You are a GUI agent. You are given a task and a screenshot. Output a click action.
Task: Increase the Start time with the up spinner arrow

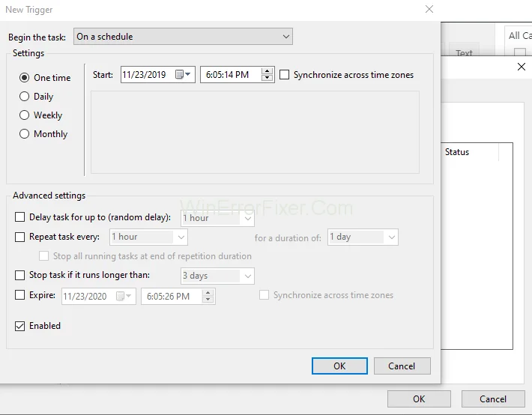point(267,71)
